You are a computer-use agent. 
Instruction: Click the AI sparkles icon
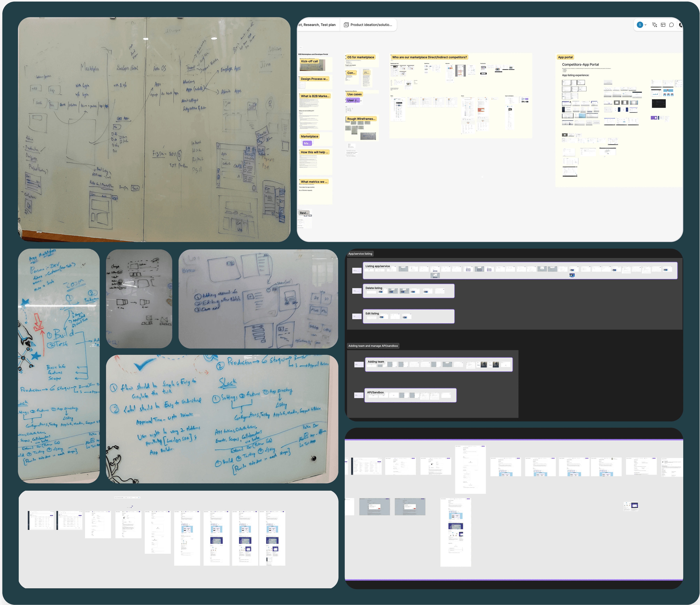click(654, 25)
